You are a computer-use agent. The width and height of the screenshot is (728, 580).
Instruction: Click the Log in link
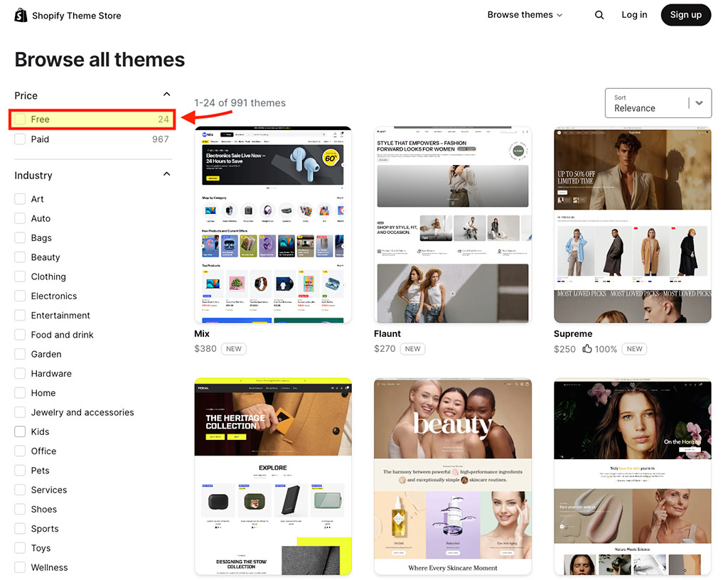634,14
